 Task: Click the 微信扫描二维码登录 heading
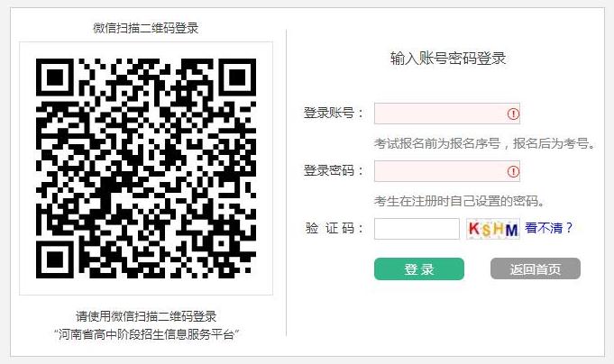(146, 28)
